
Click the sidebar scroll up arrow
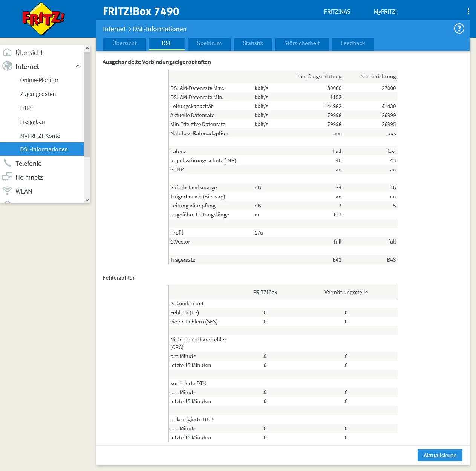87,48
